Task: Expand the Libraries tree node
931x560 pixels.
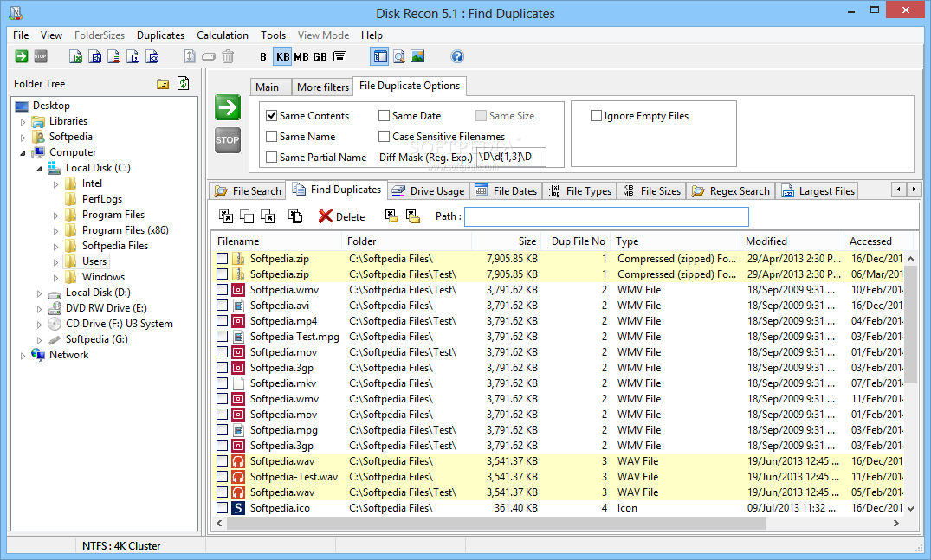Action: click(x=23, y=122)
